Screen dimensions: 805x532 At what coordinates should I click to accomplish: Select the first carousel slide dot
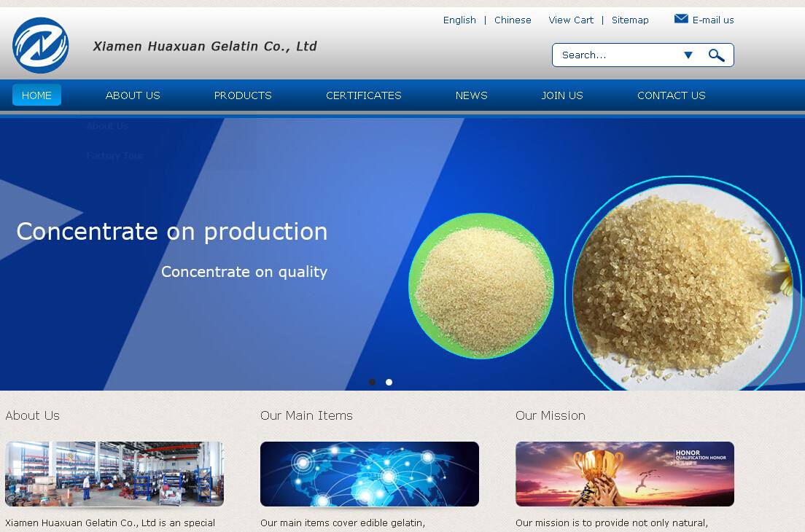pyautogui.click(x=373, y=382)
